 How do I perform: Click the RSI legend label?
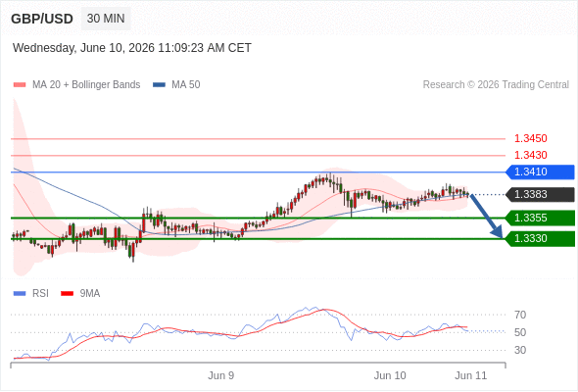point(40,294)
